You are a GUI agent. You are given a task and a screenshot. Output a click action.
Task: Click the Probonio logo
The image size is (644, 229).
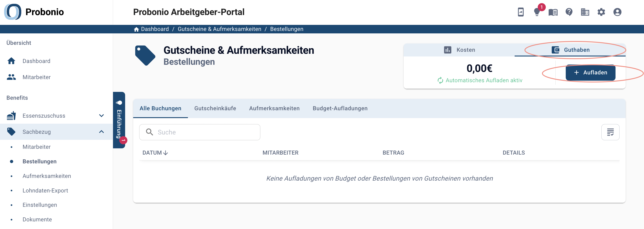pos(34,12)
